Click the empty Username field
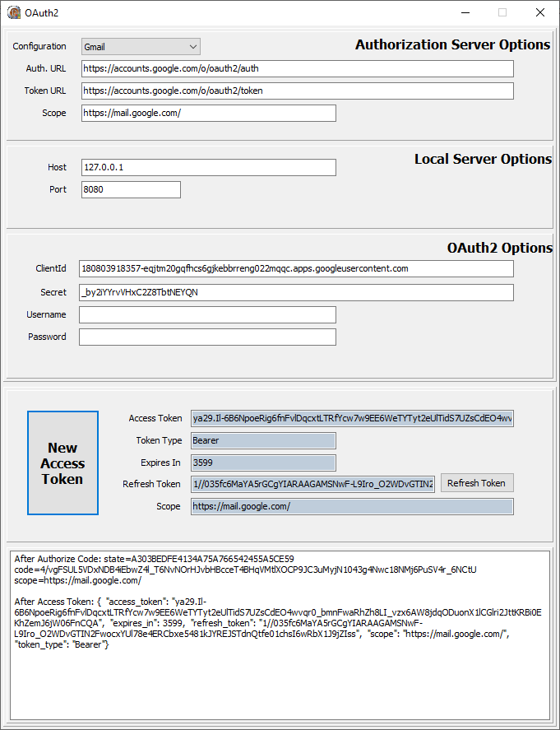The width and height of the screenshot is (560, 730). pos(207,314)
